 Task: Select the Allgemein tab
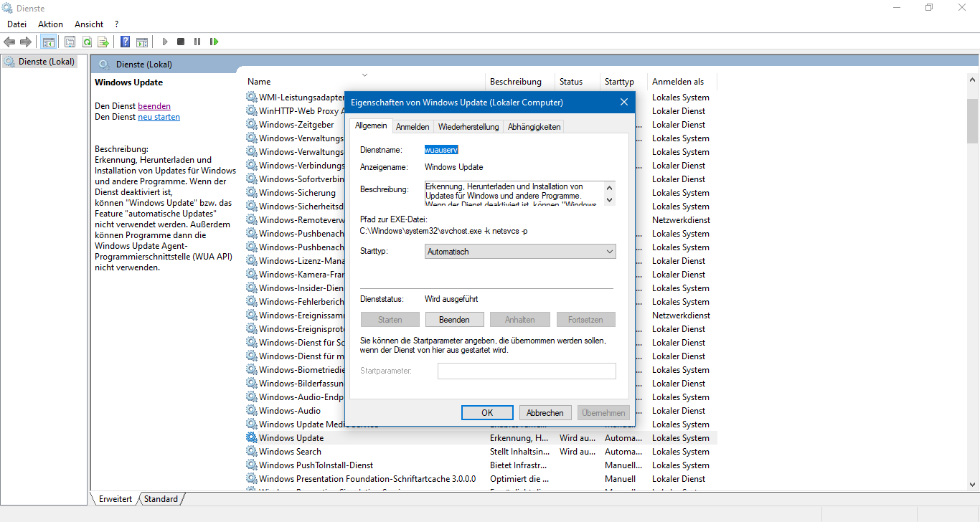[371, 125]
